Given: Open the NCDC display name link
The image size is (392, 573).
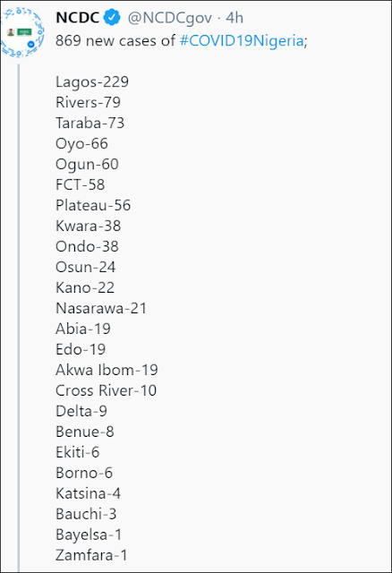Looking at the screenshot, I should click(x=78, y=18).
